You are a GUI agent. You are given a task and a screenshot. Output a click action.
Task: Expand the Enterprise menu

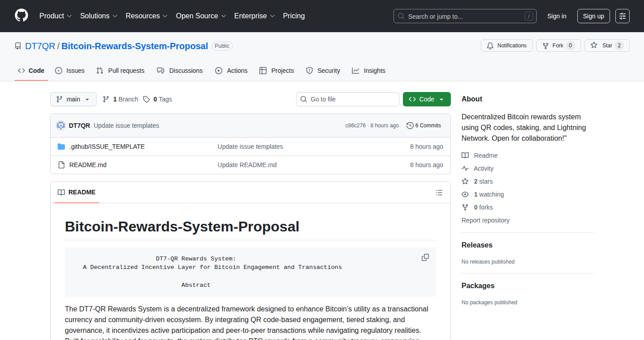(255, 16)
